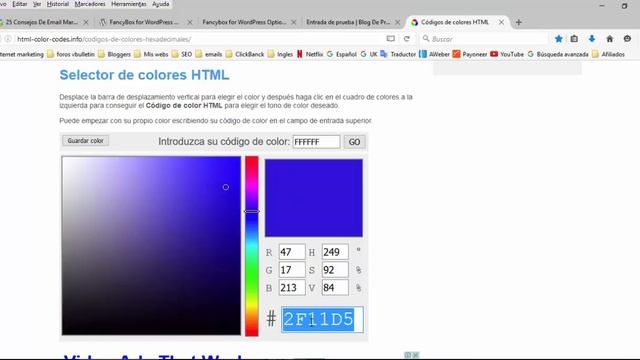640x360 pixels.
Task: Click the vertical hue bar handle
Action: click(x=251, y=211)
